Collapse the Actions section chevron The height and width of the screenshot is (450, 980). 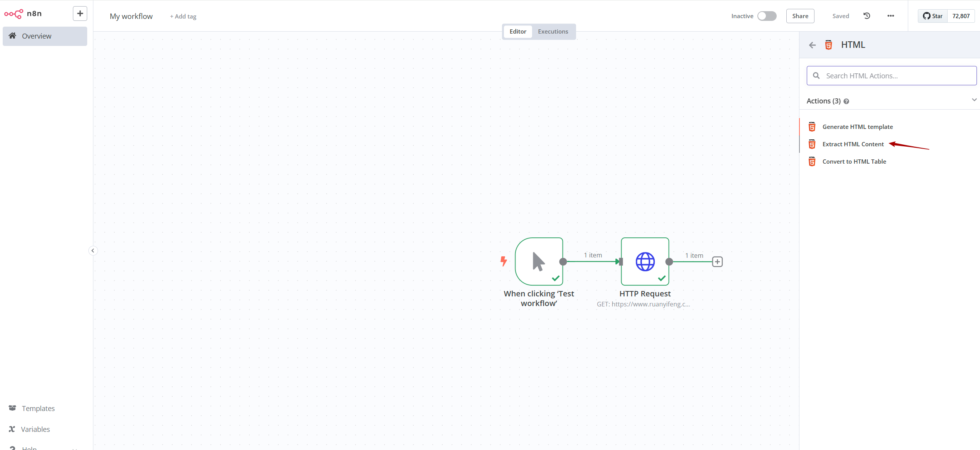pyautogui.click(x=974, y=100)
